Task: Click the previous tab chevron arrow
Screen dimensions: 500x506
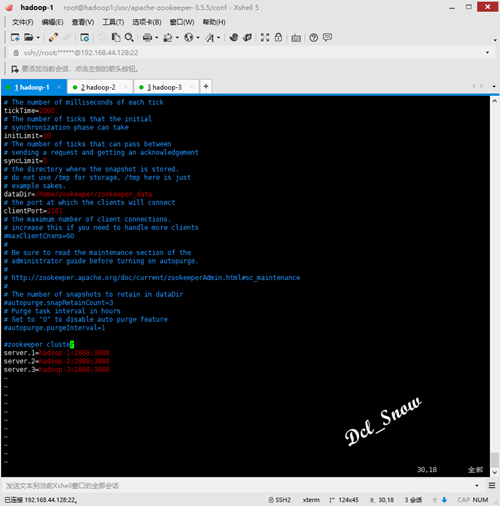Action: (x=474, y=86)
